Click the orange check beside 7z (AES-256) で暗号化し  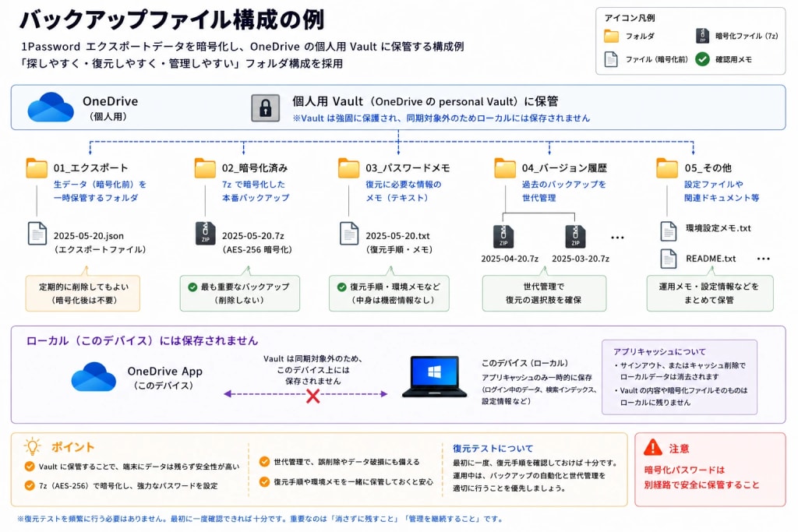tap(30, 486)
